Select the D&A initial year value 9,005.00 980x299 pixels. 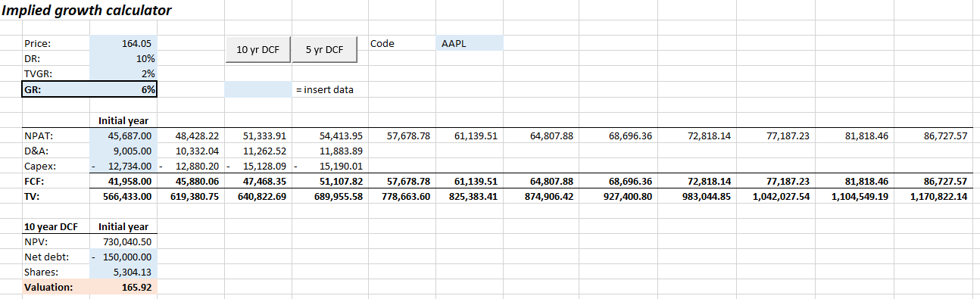[123, 151]
